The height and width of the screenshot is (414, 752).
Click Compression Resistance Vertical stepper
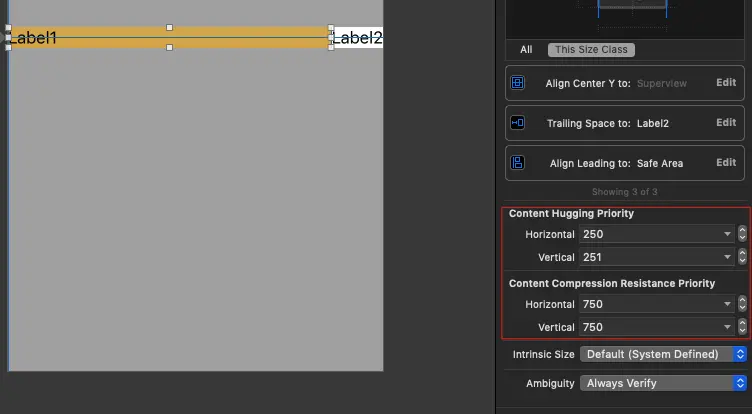coord(742,327)
